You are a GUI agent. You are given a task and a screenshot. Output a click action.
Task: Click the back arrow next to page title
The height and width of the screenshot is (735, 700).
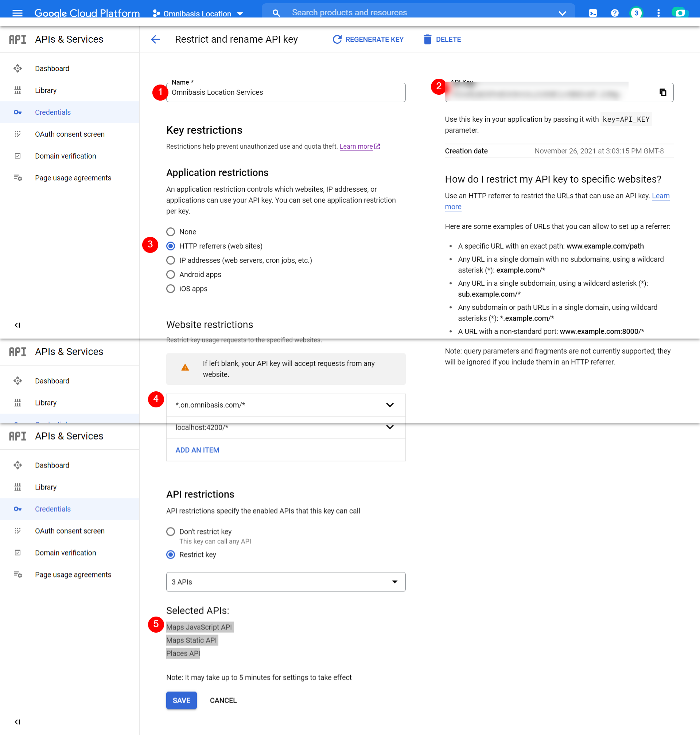(x=155, y=39)
